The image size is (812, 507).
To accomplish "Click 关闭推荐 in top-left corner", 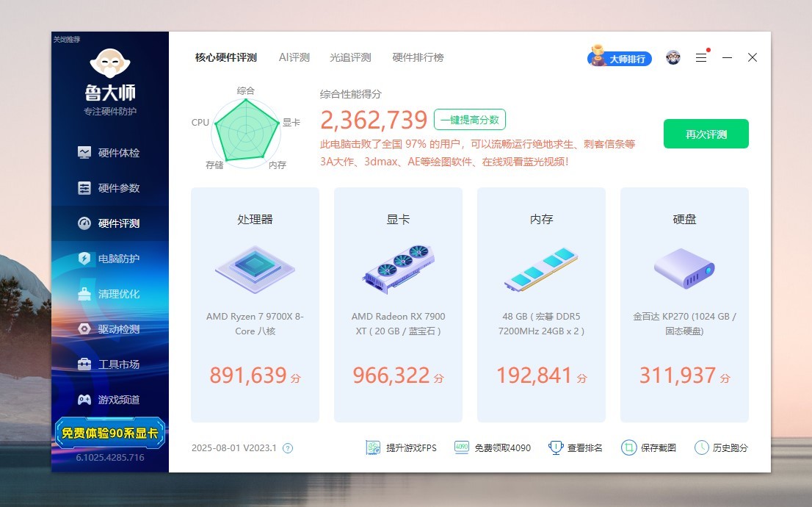I will pos(67,40).
